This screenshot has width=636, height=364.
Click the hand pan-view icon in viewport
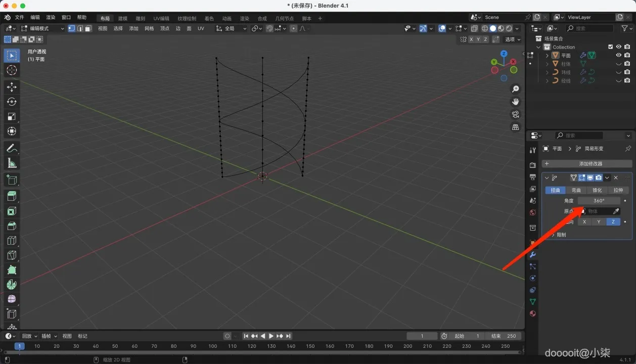[516, 102]
